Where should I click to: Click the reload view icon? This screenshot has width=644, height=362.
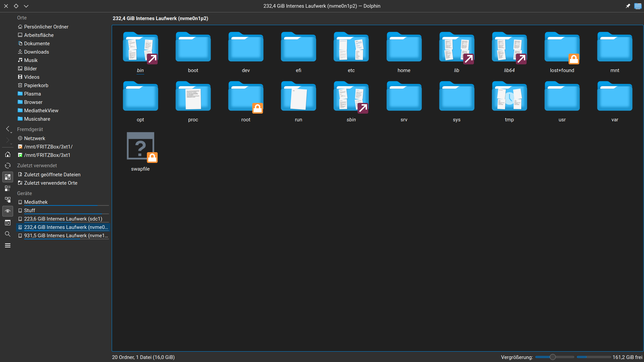8,166
